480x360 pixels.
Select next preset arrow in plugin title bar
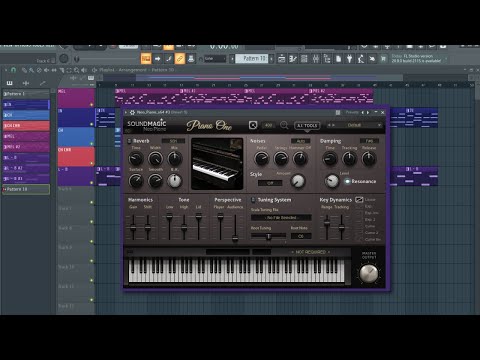[x=368, y=112]
